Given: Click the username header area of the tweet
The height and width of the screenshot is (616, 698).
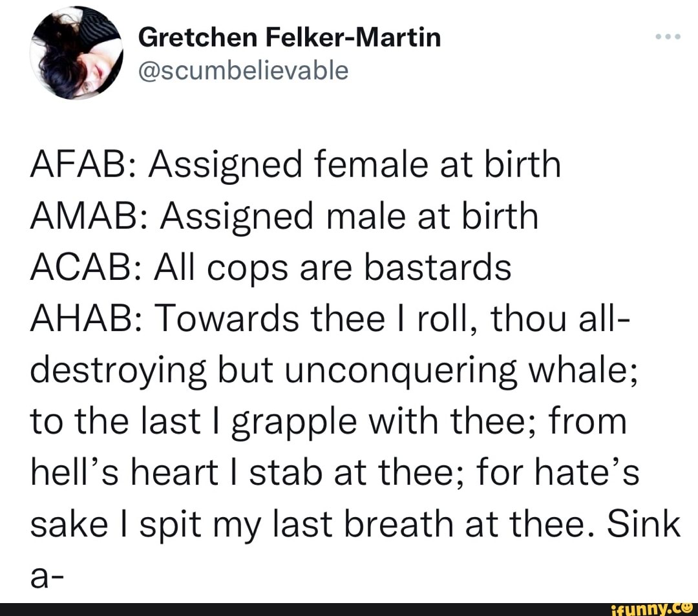Looking at the screenshot, I should (x=291, y=52).
